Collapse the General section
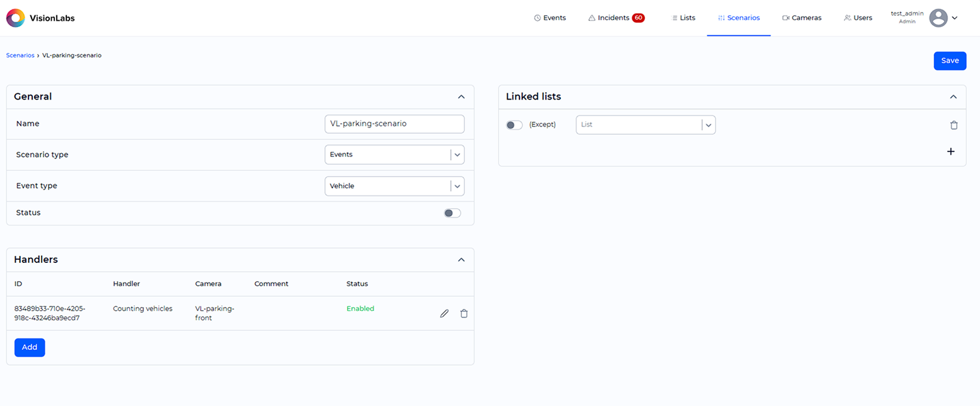 click(x=461, y=97)
